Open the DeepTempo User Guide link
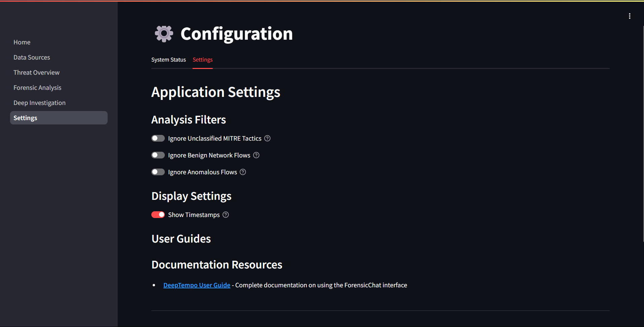The width and height of the screenshot is (644, 327). tap(197, 285)
